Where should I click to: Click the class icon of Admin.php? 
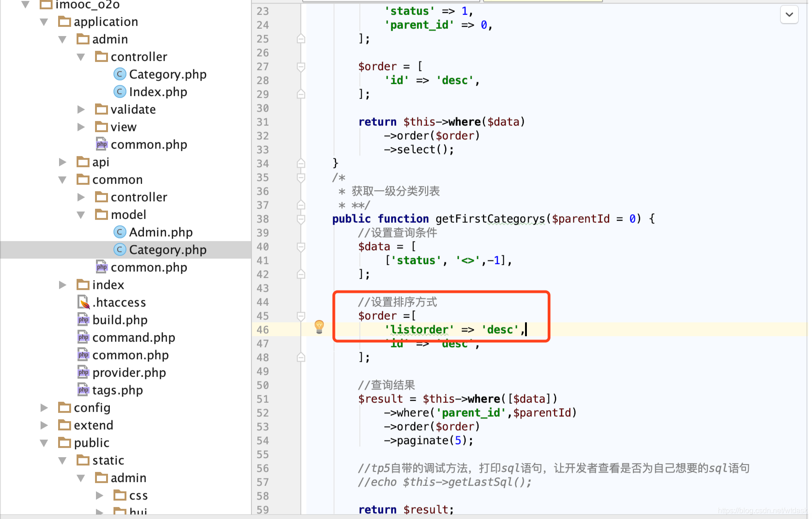click(x=120, y=232)
